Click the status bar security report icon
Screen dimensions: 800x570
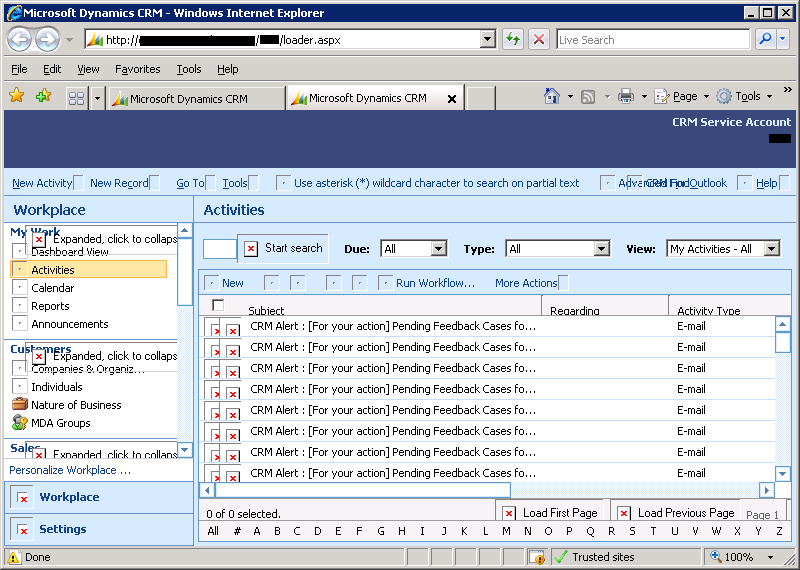click(x=537, y=557)
